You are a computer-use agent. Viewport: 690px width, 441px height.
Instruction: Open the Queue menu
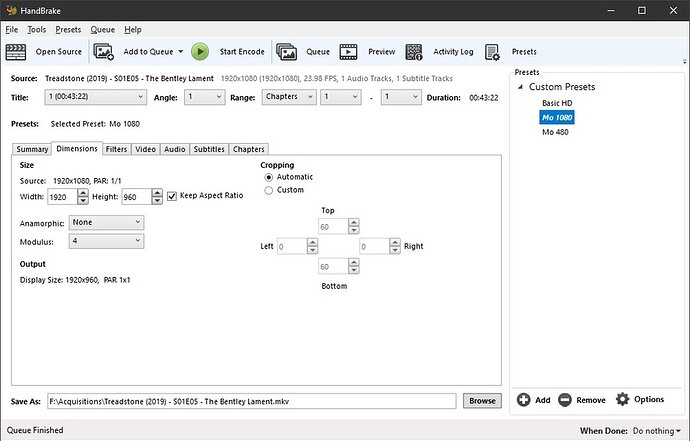tap(103, 29)
